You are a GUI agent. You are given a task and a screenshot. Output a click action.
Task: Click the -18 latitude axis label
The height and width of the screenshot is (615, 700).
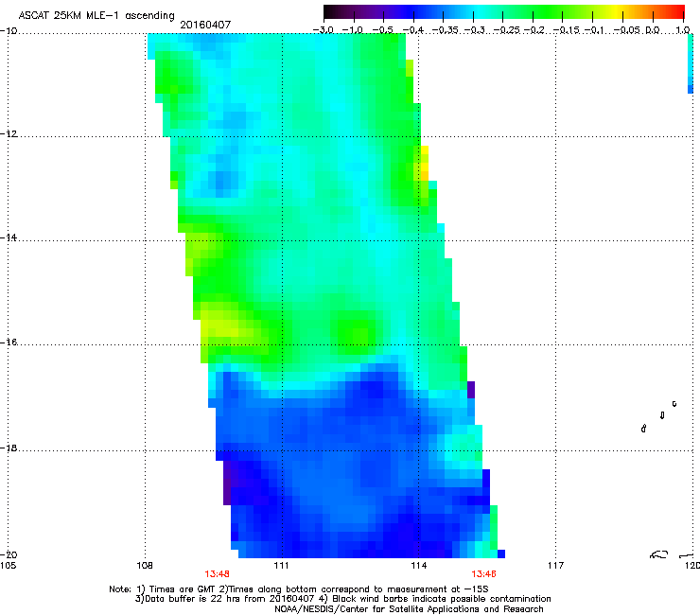pyautogui.click(x=9, y=448)
